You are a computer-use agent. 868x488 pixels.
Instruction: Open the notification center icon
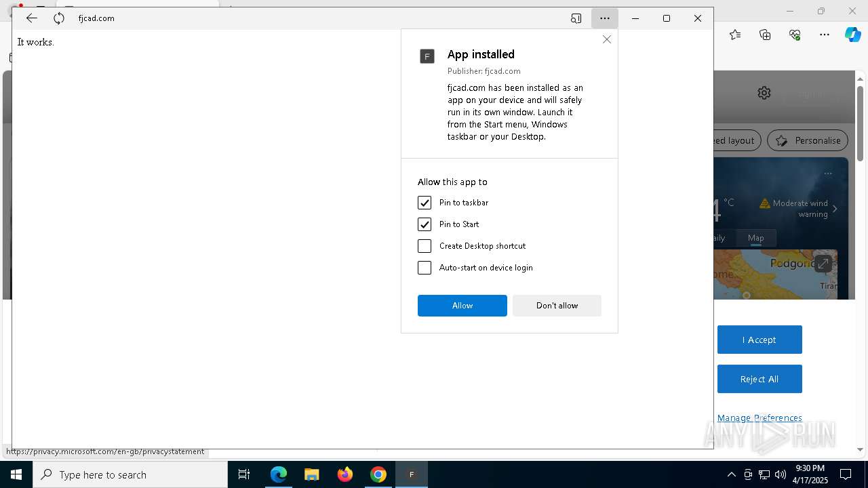[x=846, y=474]
